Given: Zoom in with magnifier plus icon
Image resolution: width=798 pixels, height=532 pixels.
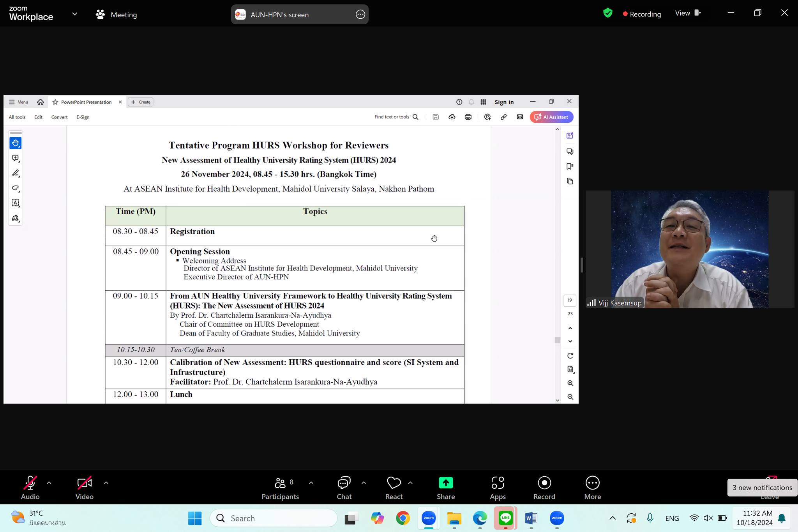Looking at the screenshot, I should click(570, 383).
